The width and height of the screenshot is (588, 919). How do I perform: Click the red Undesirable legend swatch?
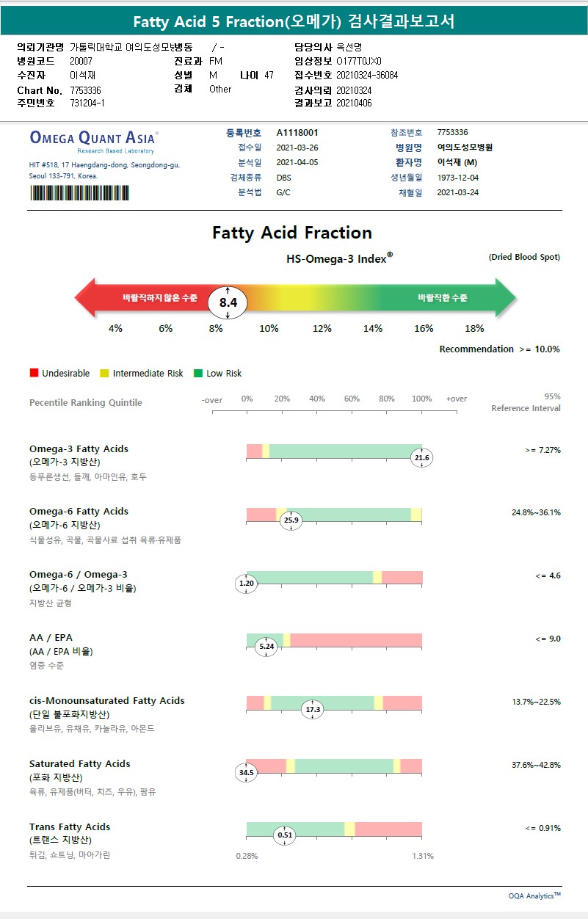34,374
